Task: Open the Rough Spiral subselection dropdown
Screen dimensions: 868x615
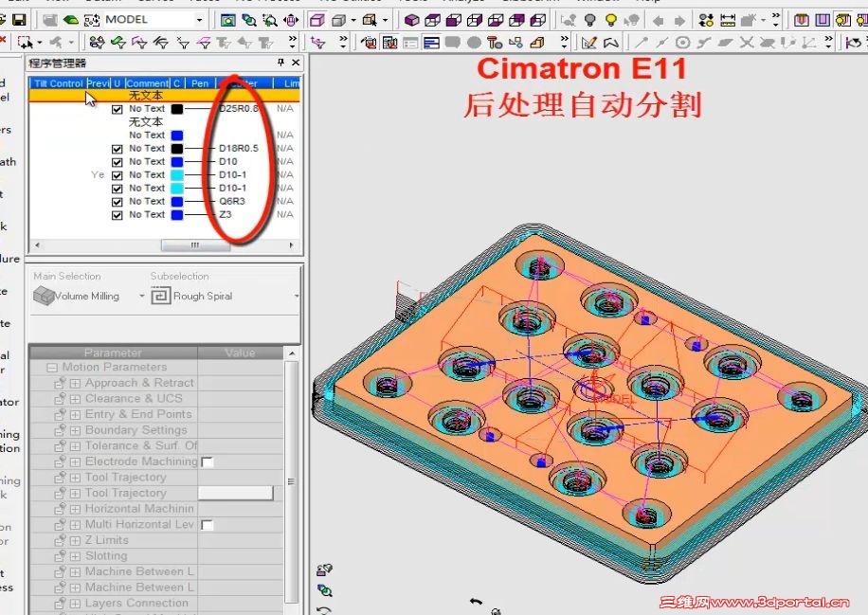Action: [297, 297]
